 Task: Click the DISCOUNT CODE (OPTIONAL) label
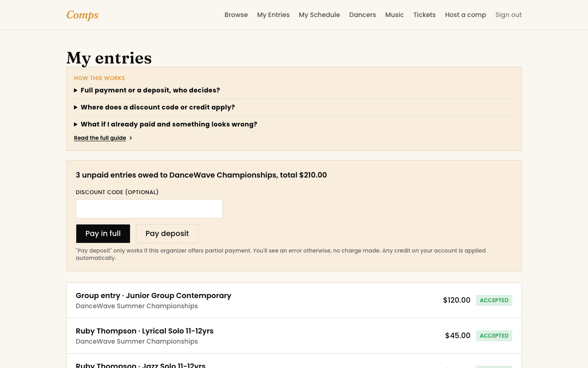117,192
